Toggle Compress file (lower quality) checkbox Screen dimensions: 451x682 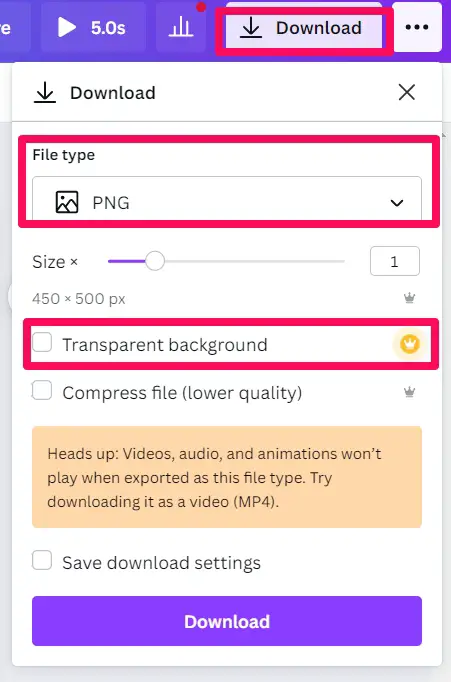pyautogui.click(x=42, y=390)
